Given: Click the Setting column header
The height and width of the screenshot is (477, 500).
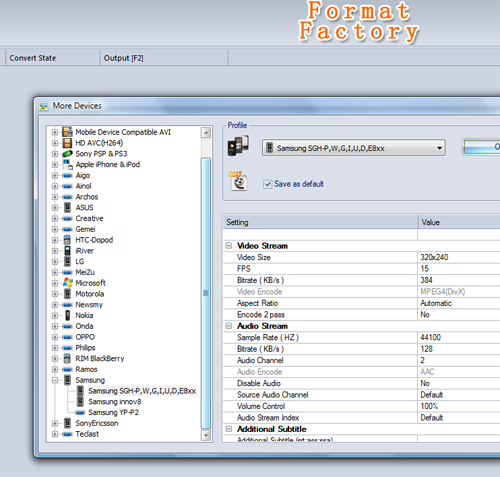Looking at the screenshot, I should coord(320,222).
